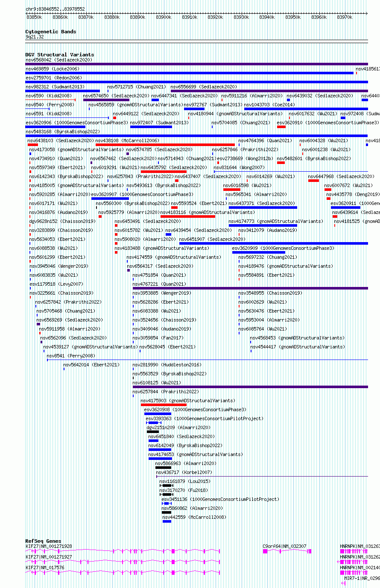
Task: Click the blue bar under nsv442559
Action: click(167, 521)
